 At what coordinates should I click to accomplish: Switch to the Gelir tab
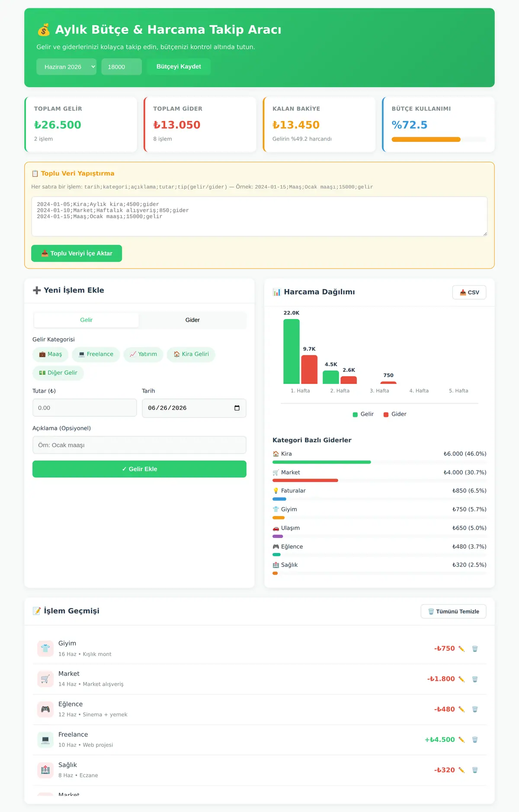click(86, 320)
